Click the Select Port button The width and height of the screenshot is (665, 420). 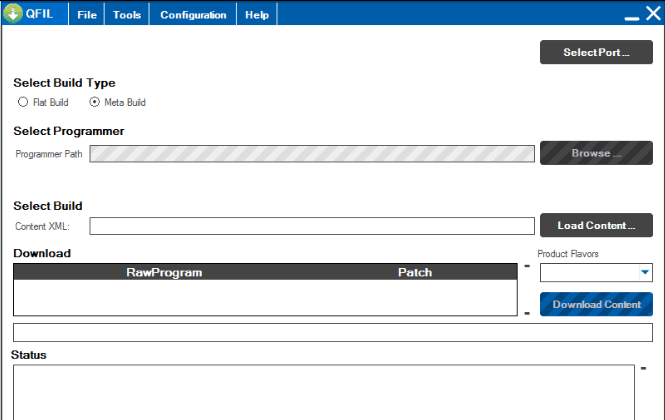pyautogui.click(x=596, y=53)
